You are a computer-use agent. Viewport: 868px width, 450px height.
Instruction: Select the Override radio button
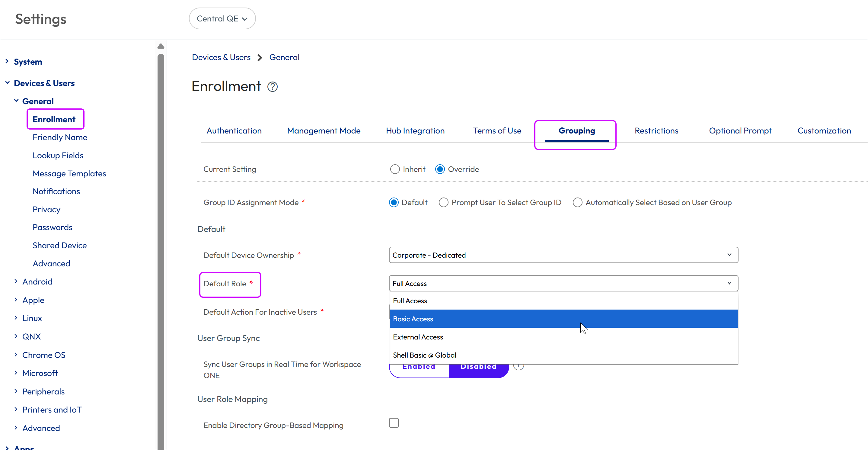(x=440, y=169)
